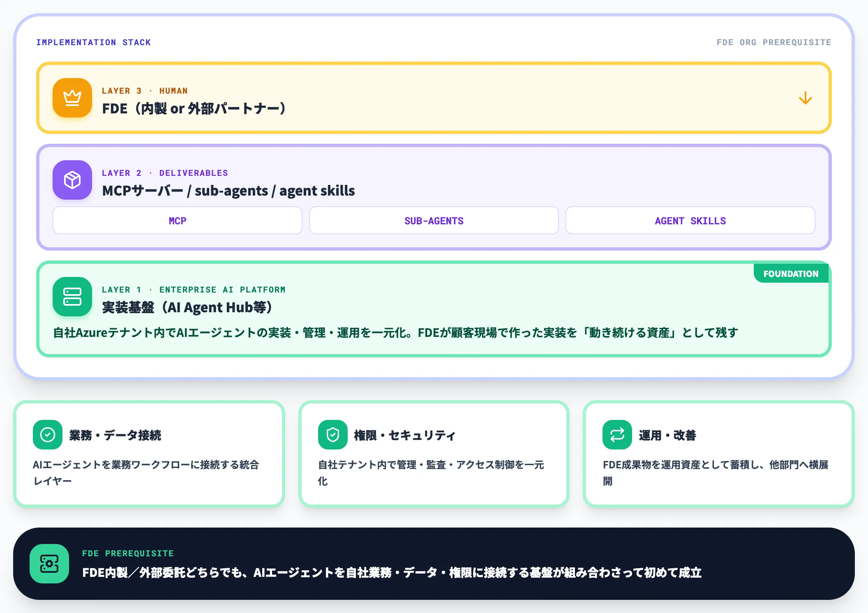The width and height of the screenshot is (868, 613).
Task: Click the title MCPサーバー / sub-agents / agent skills
Action: coord(229,191)
